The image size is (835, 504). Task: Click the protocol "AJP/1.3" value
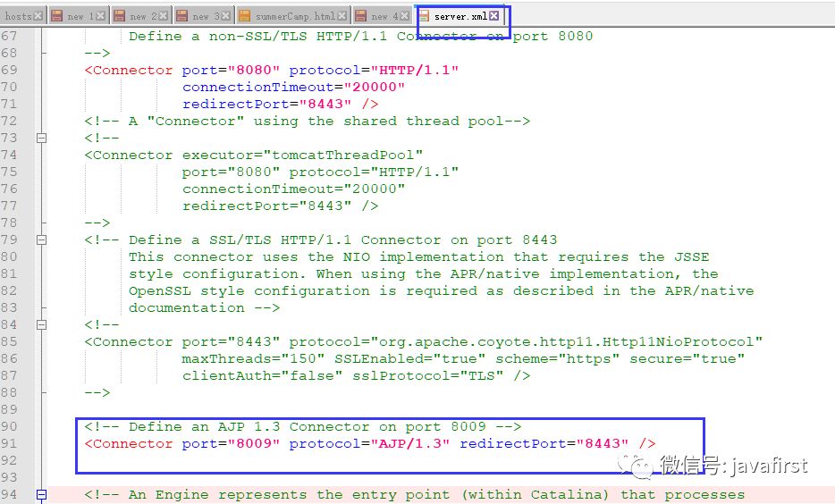coord(410,443)
